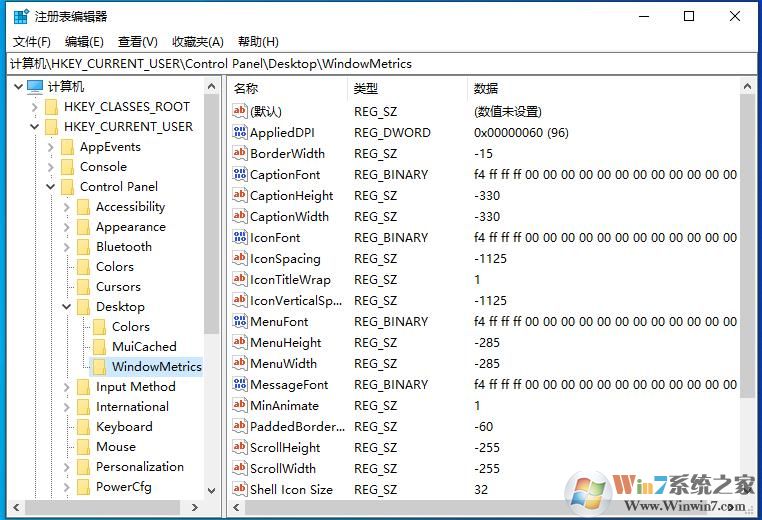Click the string icon beside BorderWidth
762x520 pixels.
(240, 153)
